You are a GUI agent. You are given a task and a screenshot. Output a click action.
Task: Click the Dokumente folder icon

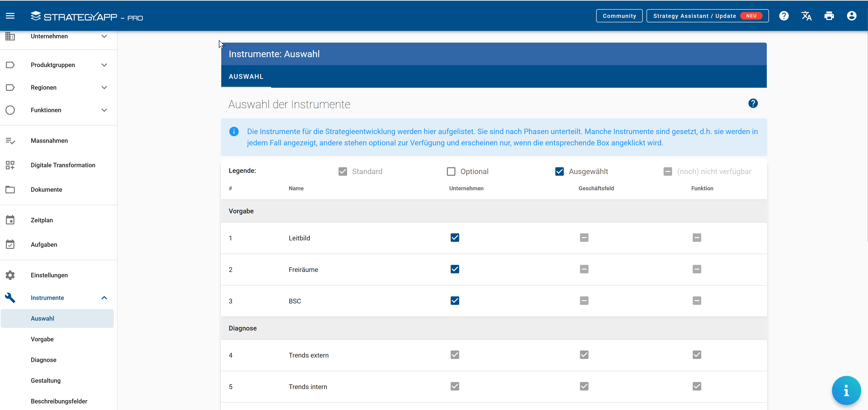coord(10,189)
